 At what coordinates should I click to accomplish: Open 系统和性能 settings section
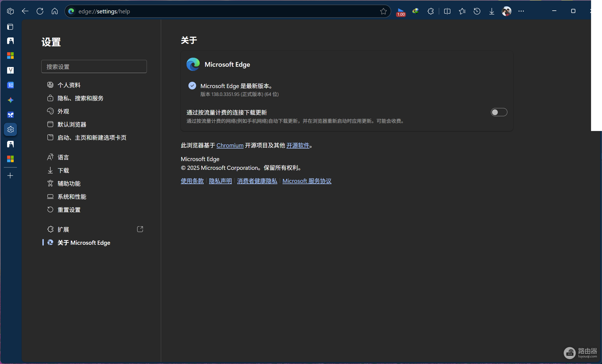tap(94, 197)
